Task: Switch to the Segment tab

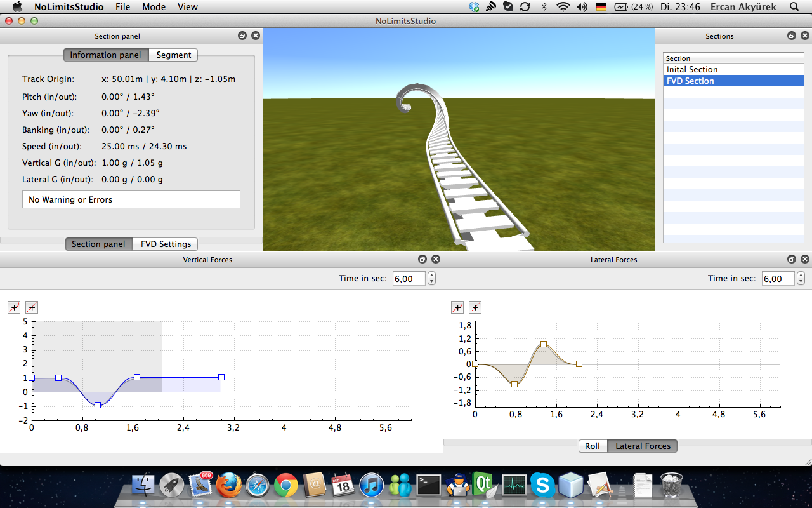Action: tap(173, 55)
